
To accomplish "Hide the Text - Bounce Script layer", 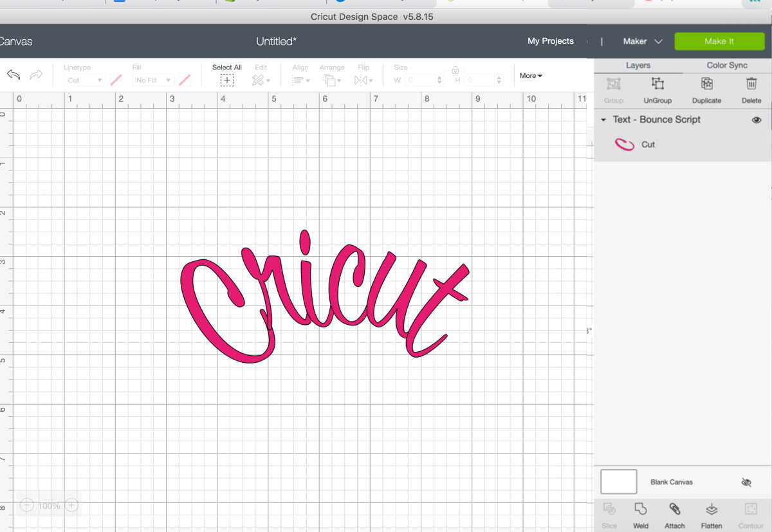I will 757,120.
